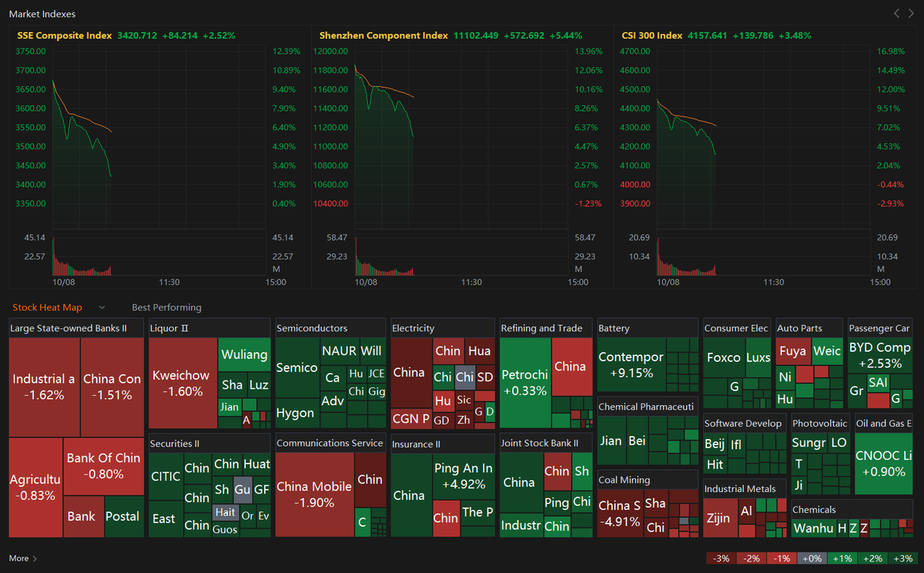The height and width of the screenshot is (573, 924).
Task: Open Joint Stock Bank II sector header
Action: pos(547,443)
